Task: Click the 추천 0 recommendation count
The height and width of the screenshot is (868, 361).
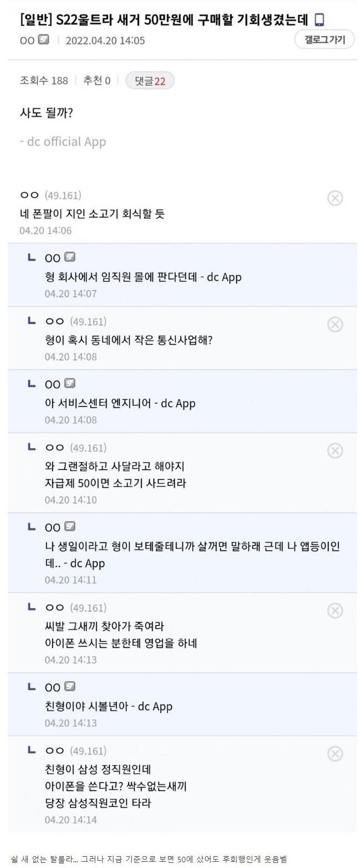Action: click(96, 81)
